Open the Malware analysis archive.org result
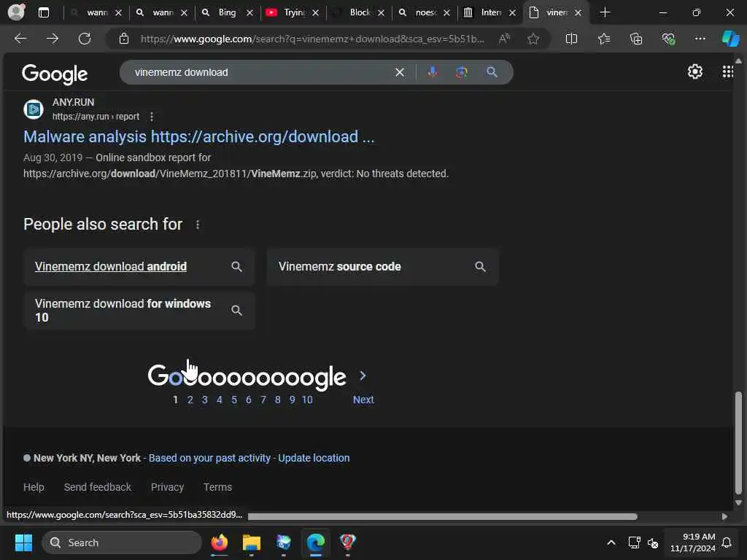Viewport: 747px width, 560px height. tap(198, 136)
